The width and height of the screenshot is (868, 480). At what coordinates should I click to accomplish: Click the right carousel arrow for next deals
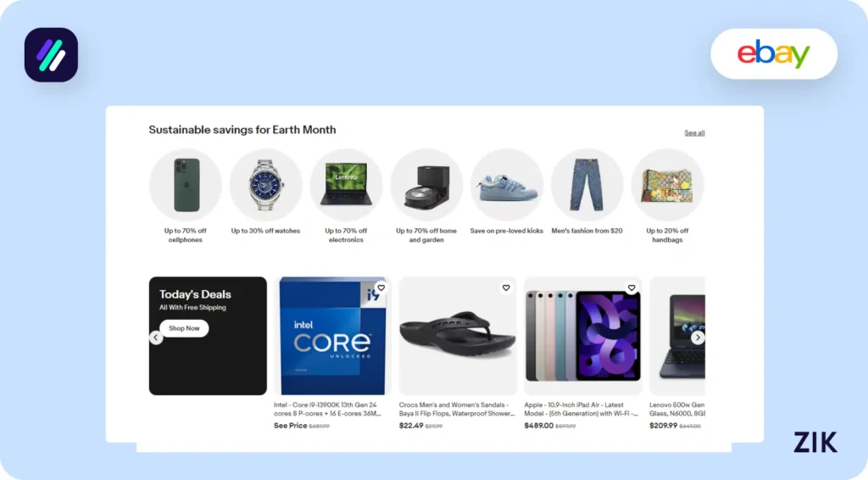698,338
